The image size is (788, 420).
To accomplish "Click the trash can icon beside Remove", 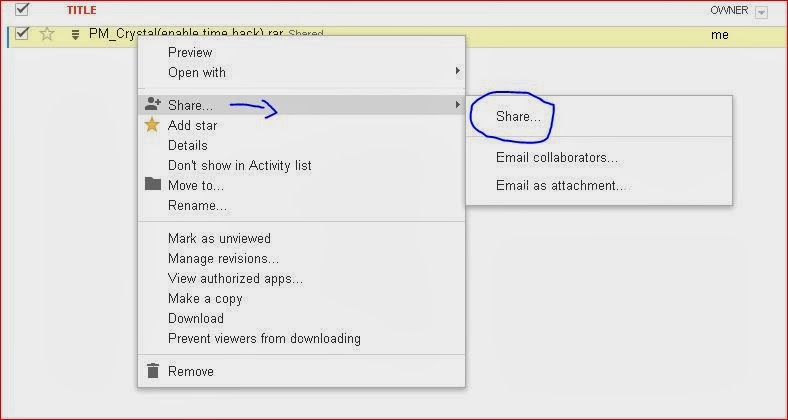I will [x=153, y=371].
